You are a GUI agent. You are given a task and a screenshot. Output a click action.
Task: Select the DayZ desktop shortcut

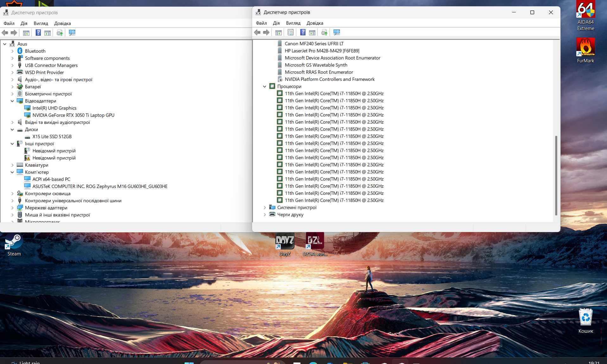[285, 245]
